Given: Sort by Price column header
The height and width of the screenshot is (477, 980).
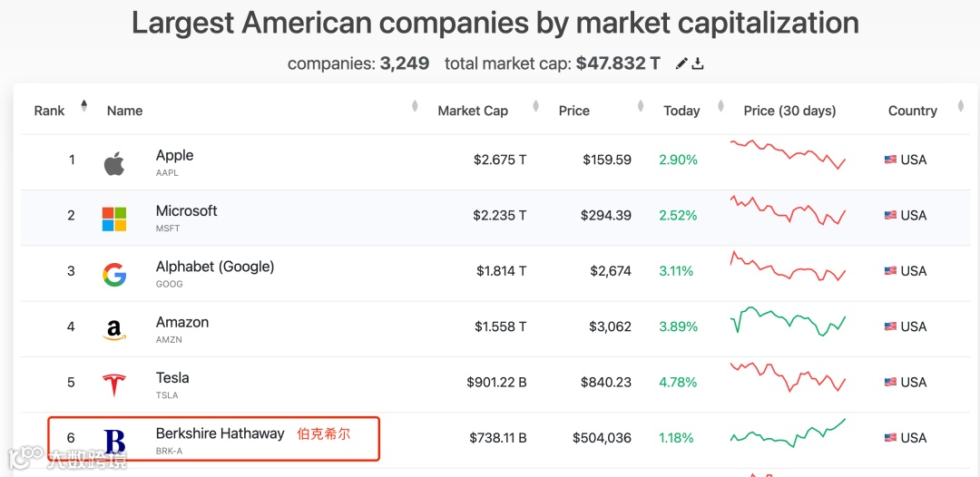Looking at the screenshot, I should tap(574, 111).
